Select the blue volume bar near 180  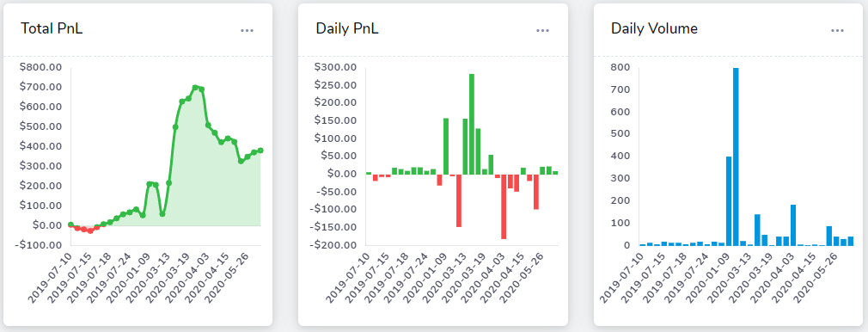click(x=793, y=225)
